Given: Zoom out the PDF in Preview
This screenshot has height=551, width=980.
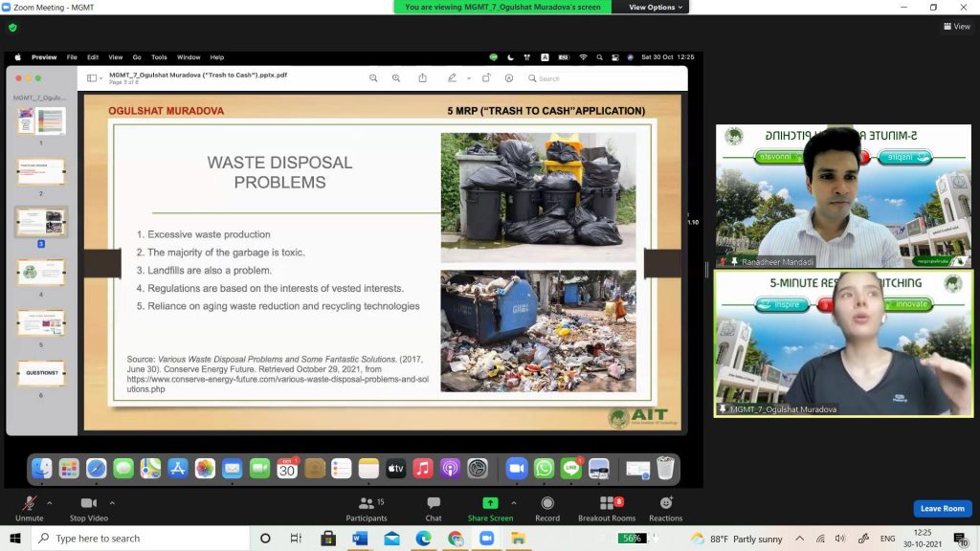Looking at the screenshot, I should [x=373, y=78].
